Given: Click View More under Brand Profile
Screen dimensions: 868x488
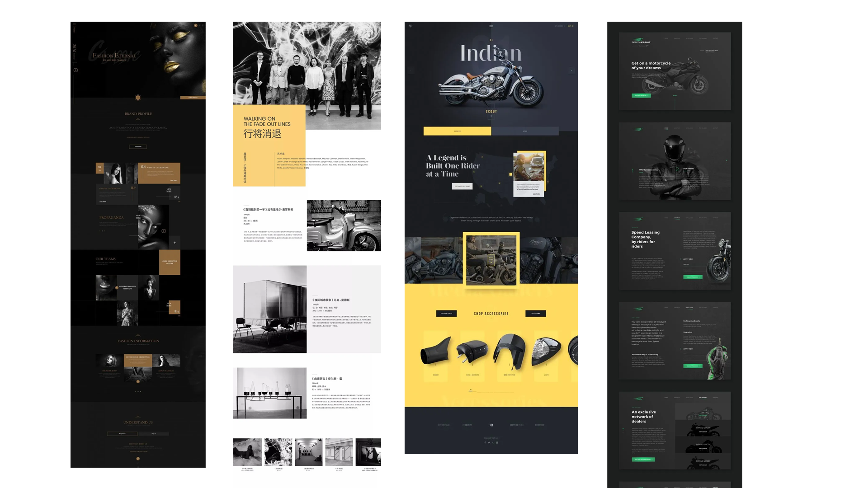Looking at the screenshot, I should tap(138, 146).
